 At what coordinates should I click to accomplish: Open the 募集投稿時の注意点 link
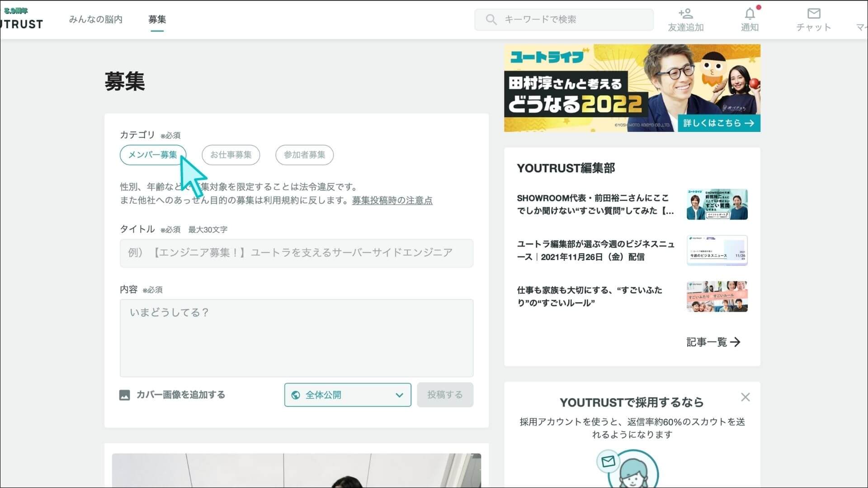(x=392, y=200)
